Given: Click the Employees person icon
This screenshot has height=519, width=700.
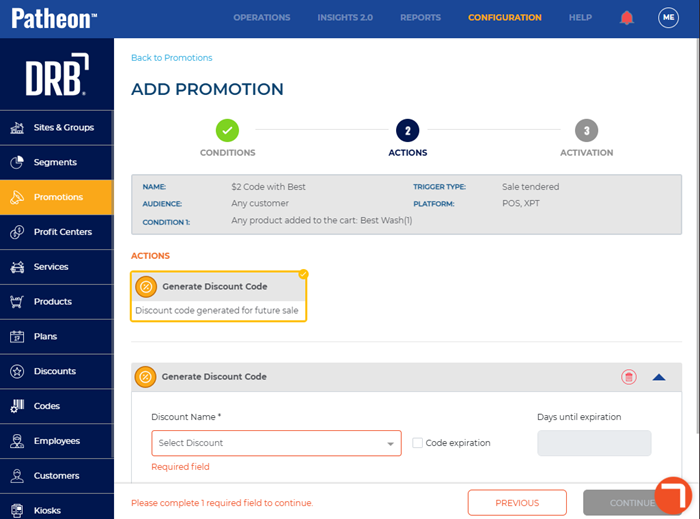Looking at the screenshot, I should [x=17, y=441].
